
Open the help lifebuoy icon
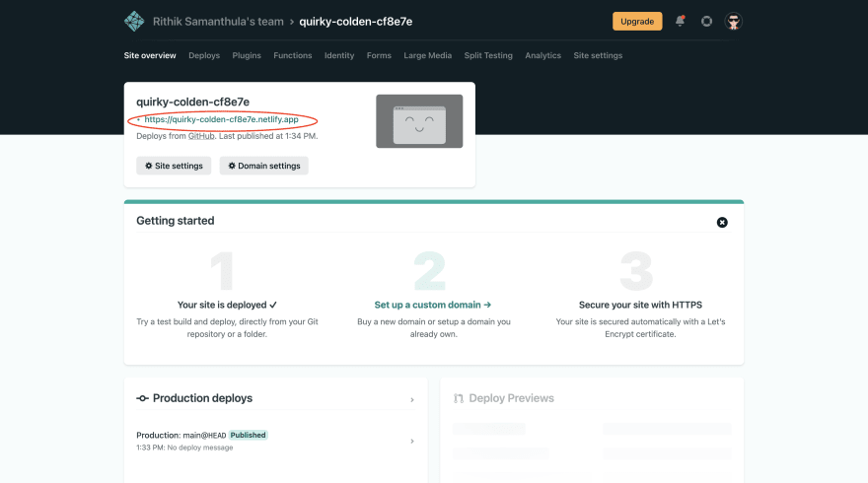[x=706, y=21]
